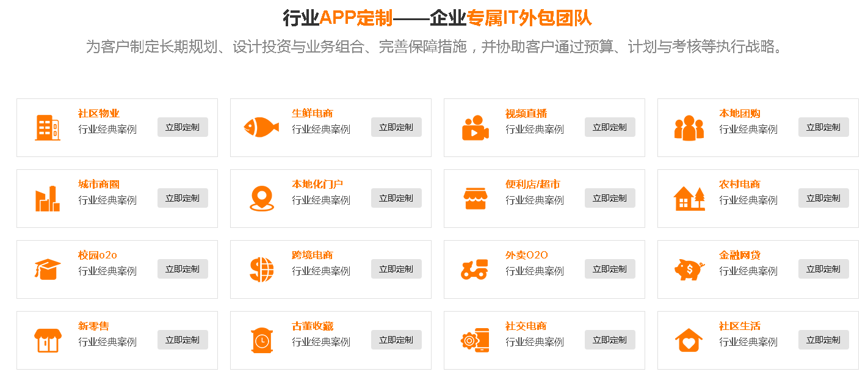This screenshot has width=868, height=377.
Task: Click the house and tree icon for 农村电商
Action: [x=689, y=199]
